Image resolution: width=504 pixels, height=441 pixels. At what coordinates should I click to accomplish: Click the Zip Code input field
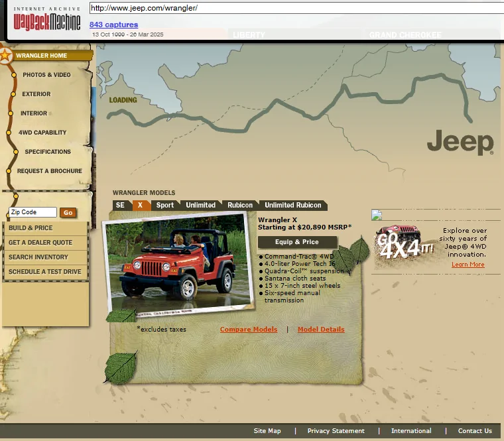tap(32, 212)
